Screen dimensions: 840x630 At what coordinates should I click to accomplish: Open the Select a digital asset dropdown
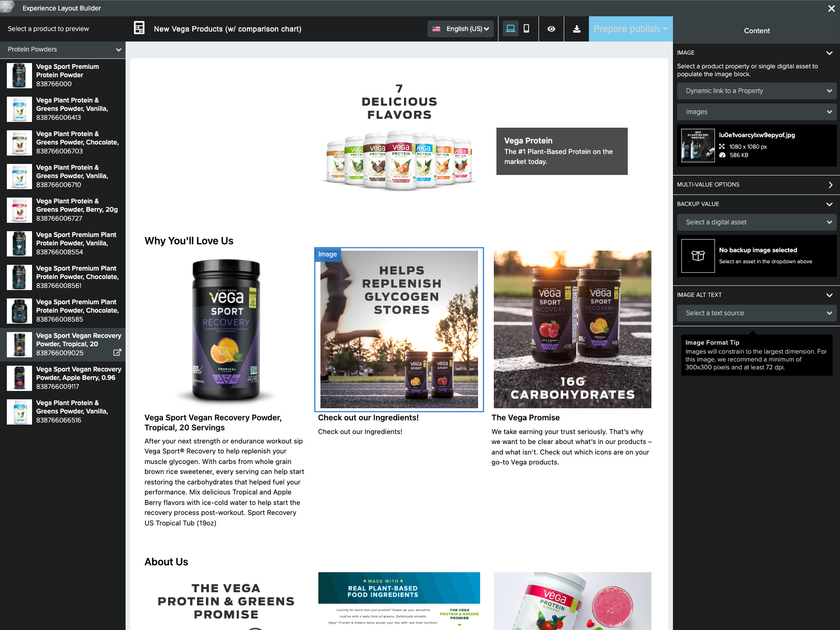pyautogui.click(x=756, y=222)
